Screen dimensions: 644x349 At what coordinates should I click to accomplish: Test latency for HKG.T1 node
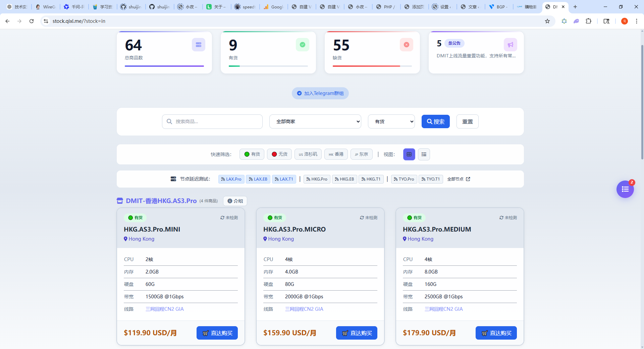coord(371,179)
